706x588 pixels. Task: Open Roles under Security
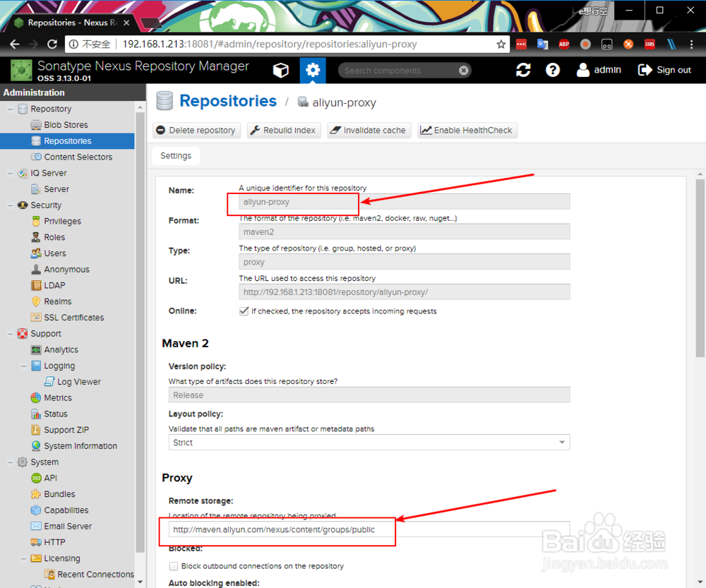click(x=54, y=237)
